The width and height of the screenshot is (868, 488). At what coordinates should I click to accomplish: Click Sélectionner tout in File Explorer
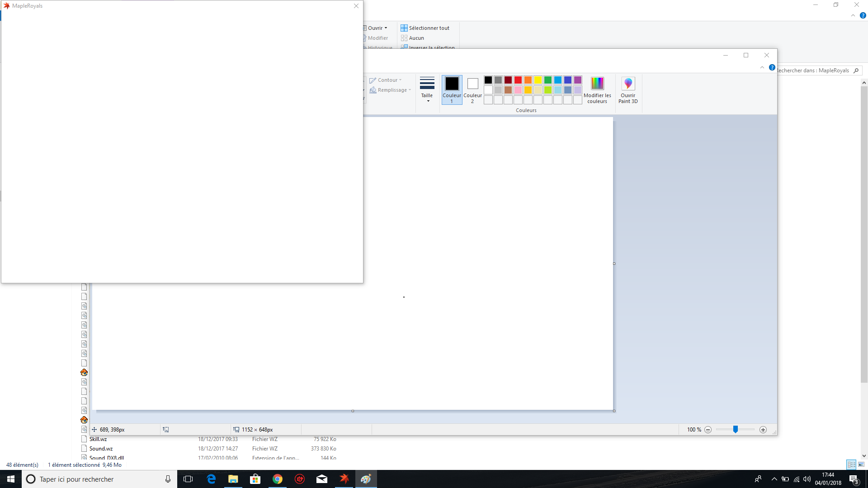click(x=425, y=28)
